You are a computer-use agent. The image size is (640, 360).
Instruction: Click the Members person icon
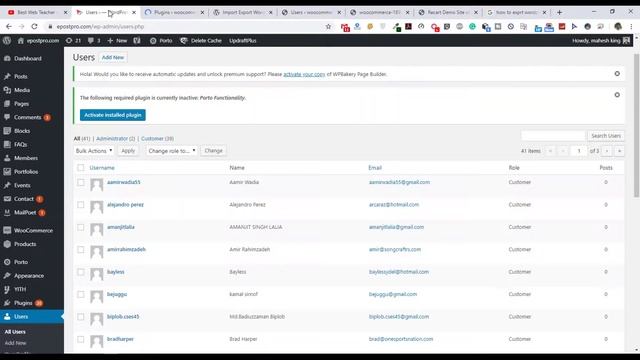(x=7, y=158)
